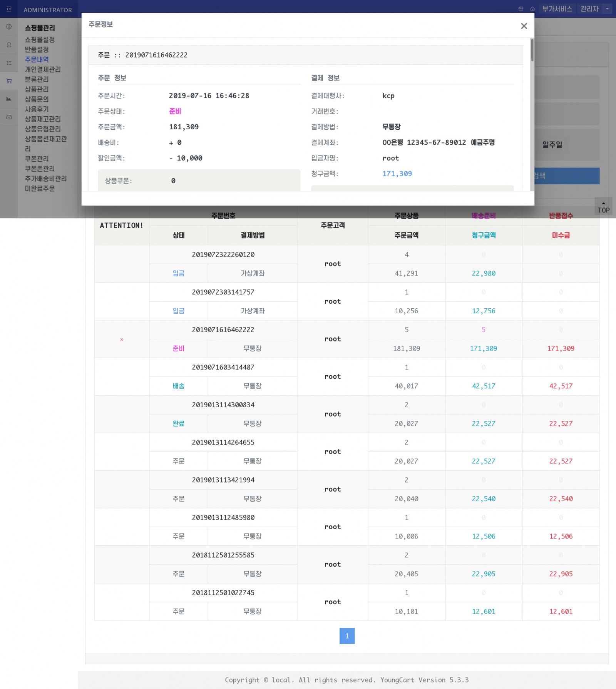Expand the 관리자 dropdown arrow
Image resolution: width=616 pixels, height=689 pixels.
click(x=607, y=9)
